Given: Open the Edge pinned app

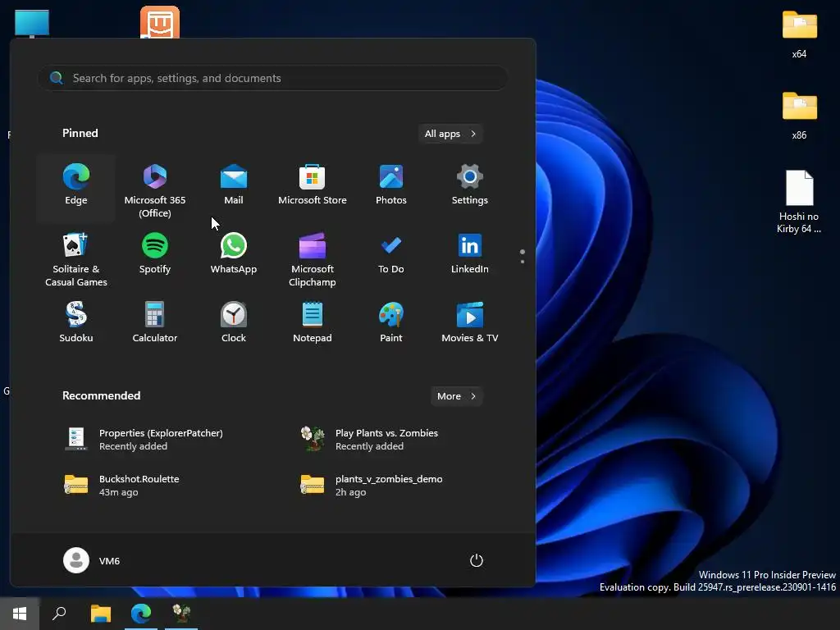Looking at the screenshot, I should [x=76, y=188].
